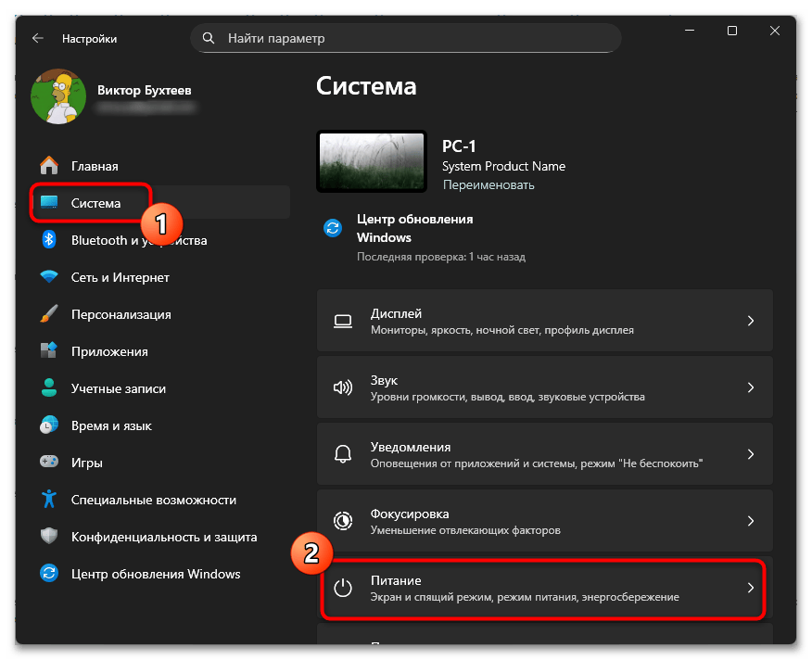Click the Wi-Fi network icon
The image size is (812, 660).
click(x=49, y=277)
